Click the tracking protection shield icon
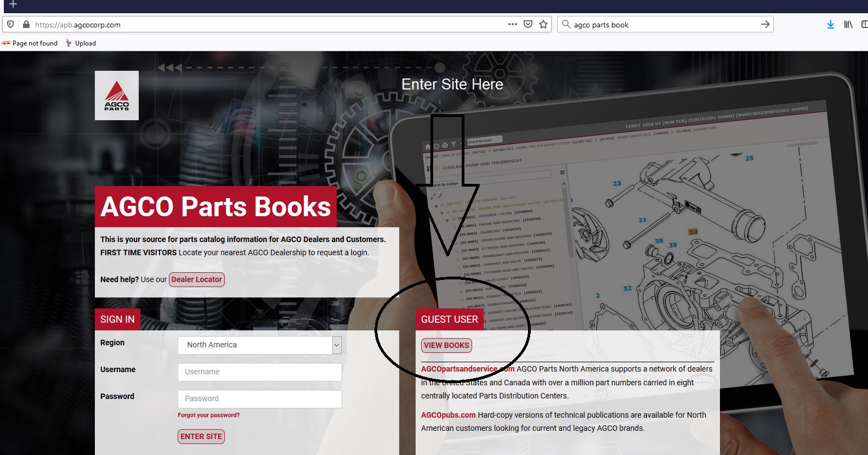The width and height of the screenshot is (868, 455). click(x=10, y=24)
